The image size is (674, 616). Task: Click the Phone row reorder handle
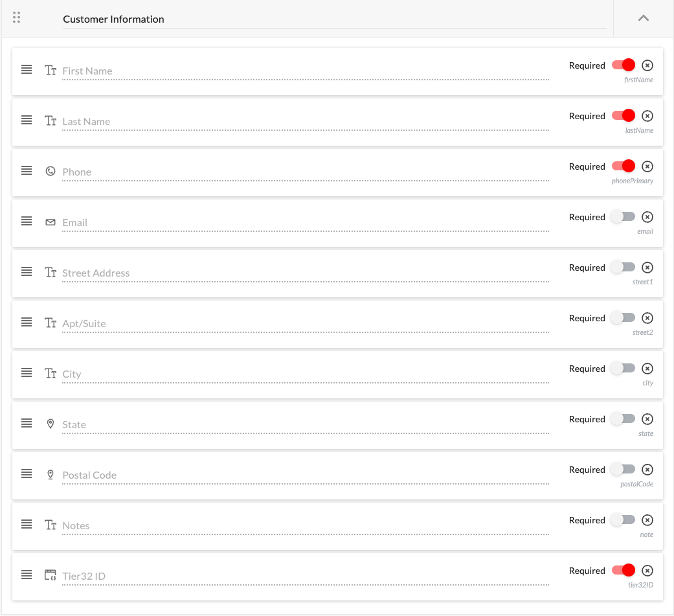pyautogui.click(x=27, y=170)
